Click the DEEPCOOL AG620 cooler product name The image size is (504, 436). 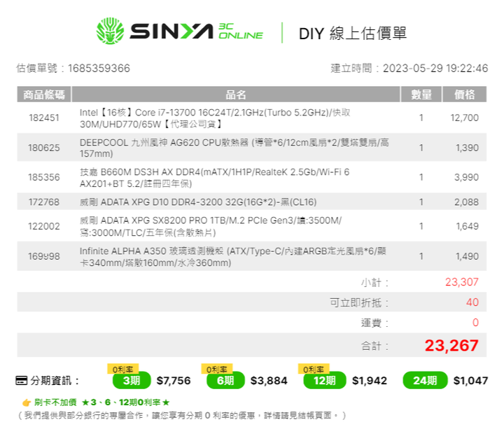pyautogui.click(x=234, y=148)
